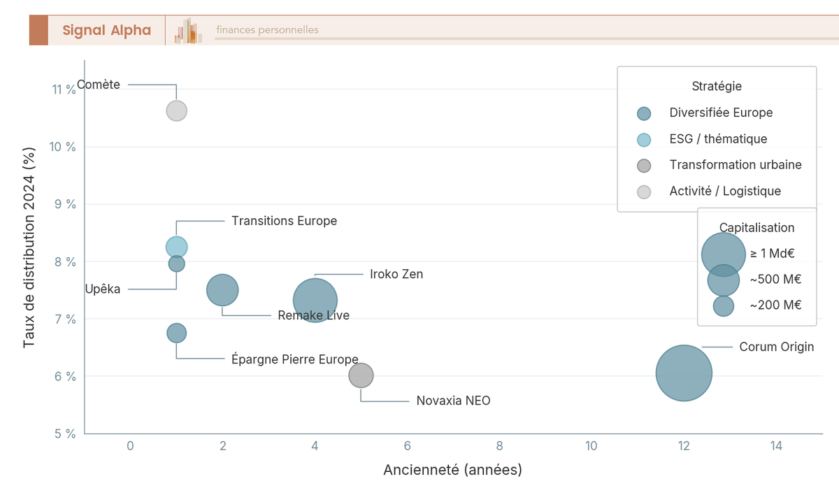This screenshot has height=504, width=839.
Task: Click the Comète bubble on the chart
Action: [x=176, y=110]
